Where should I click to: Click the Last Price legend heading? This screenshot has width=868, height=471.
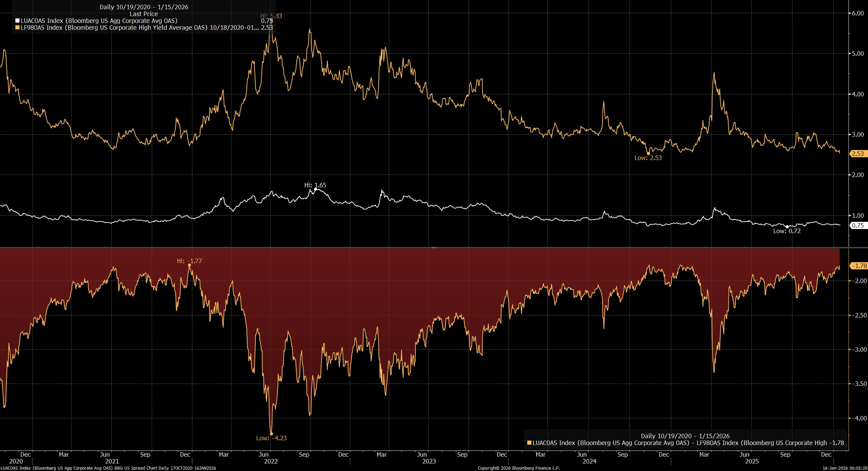(x=144, y=14)
